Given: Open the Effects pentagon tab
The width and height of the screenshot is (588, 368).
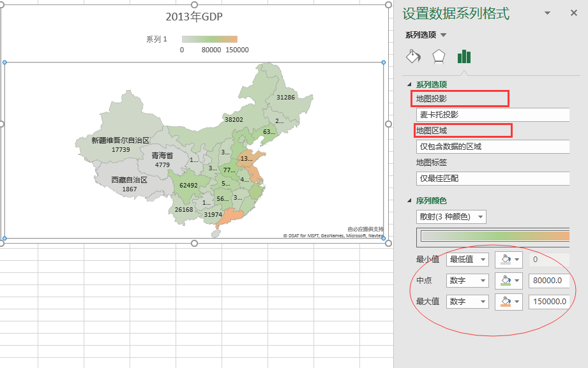Looking at the screenshot, I should click(x=439, y=57).
